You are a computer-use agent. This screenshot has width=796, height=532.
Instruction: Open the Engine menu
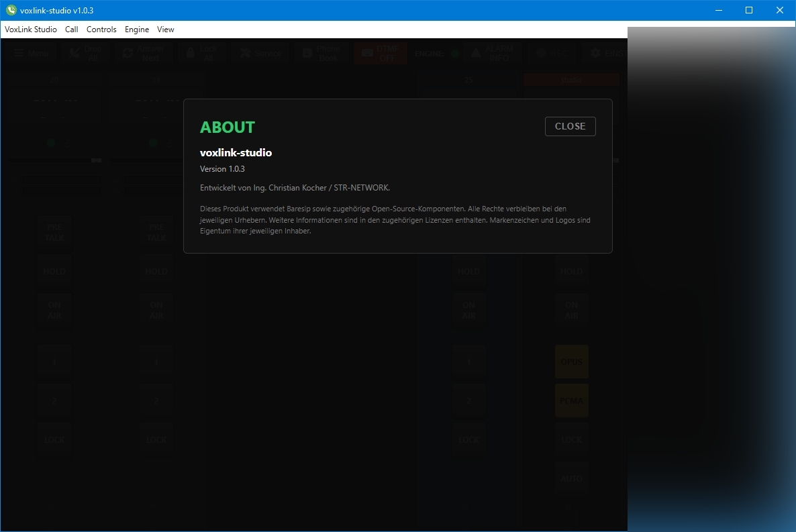tap(137, 30)
